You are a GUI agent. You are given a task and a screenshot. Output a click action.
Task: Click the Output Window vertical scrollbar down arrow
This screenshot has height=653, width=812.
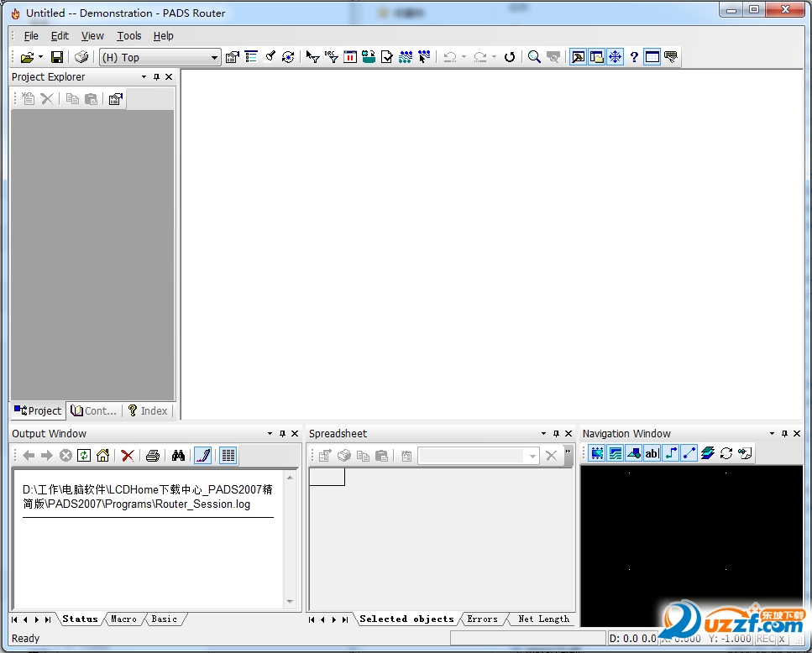point(291,602)
